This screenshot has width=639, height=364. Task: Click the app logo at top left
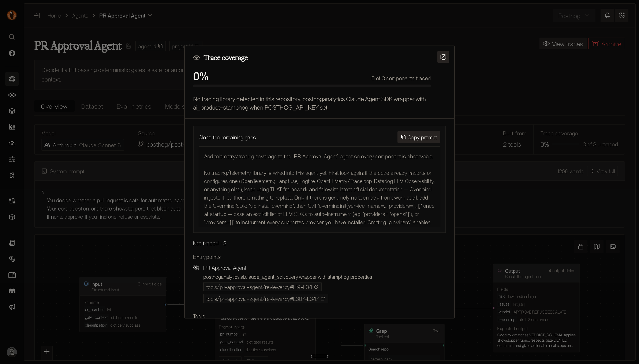[12, 15]
